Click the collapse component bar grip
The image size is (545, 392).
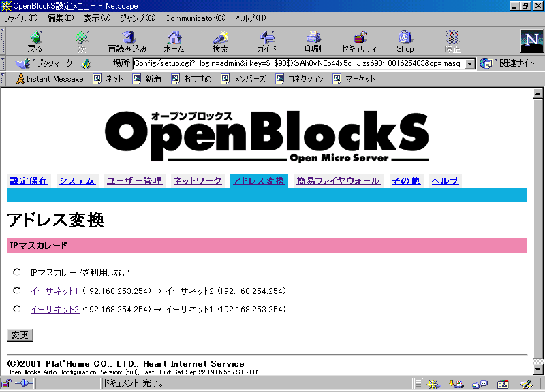click(418, 384)
